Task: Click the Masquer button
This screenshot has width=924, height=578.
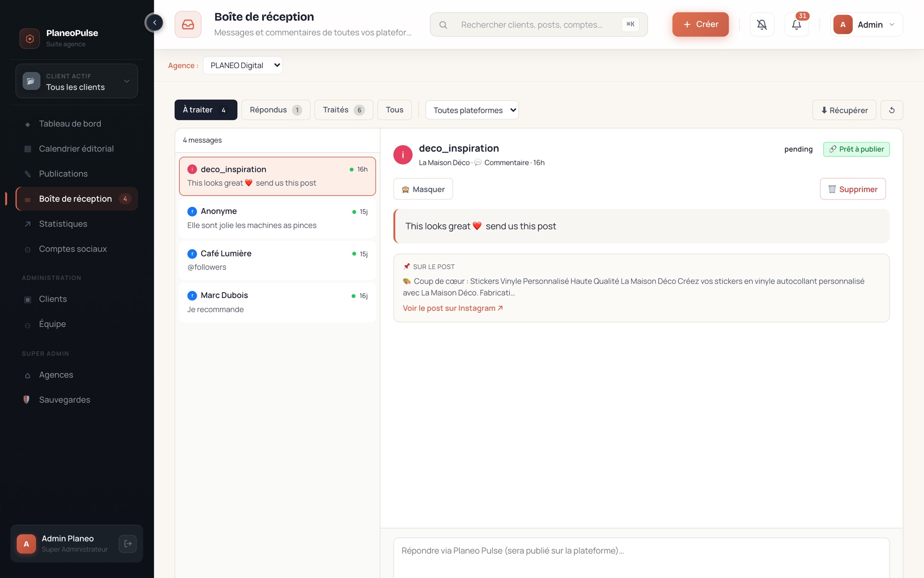Action: pyautogui.click(x=423, y=189)
